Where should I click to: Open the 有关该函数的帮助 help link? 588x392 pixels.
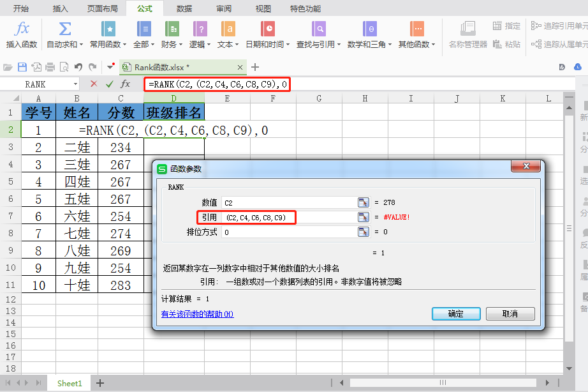click(197, 314)
